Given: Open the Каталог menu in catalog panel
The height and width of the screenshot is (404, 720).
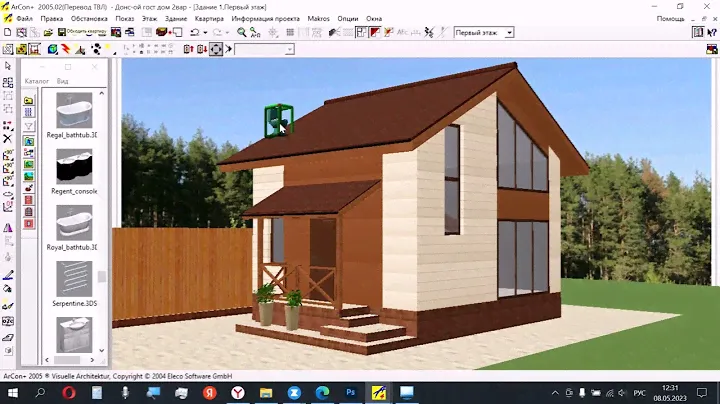Looking at the screenshot, I should pyautogui.click(x=36, y=79).
